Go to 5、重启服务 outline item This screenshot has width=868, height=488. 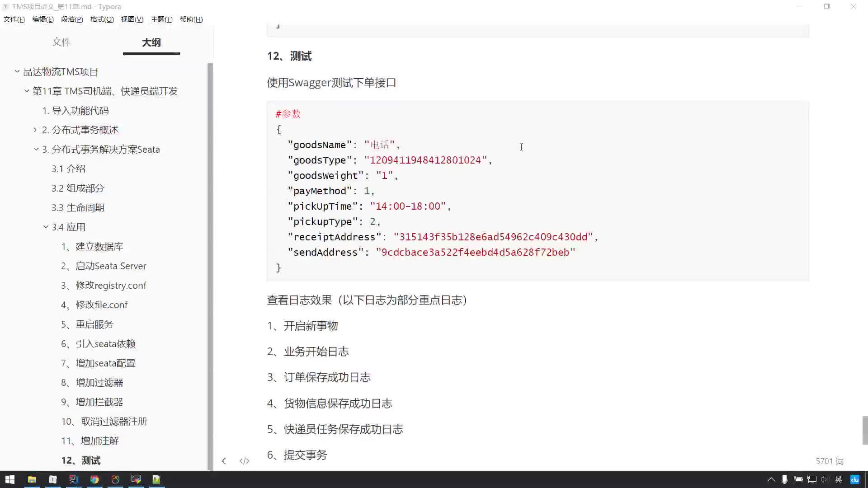coord(87,324)
